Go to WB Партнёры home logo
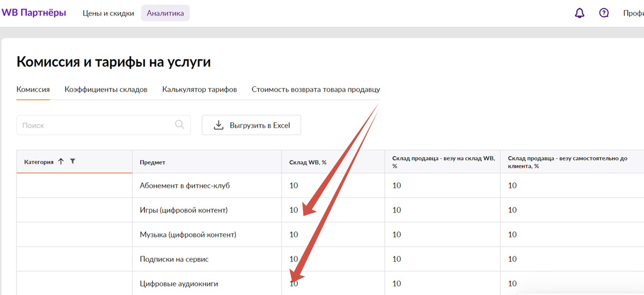Image resolution: width=644 pixels, height=295 pixels. tap(33, 13)
